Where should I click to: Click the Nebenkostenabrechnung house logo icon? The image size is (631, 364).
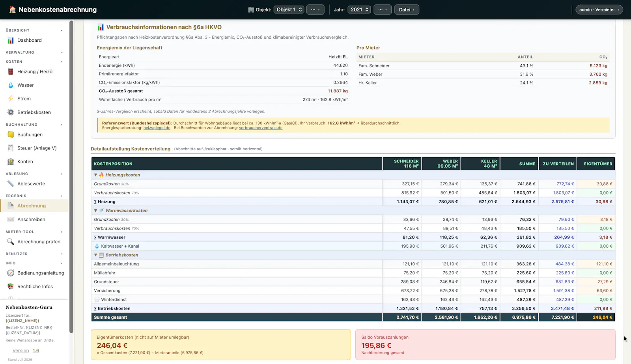[13, 9]
